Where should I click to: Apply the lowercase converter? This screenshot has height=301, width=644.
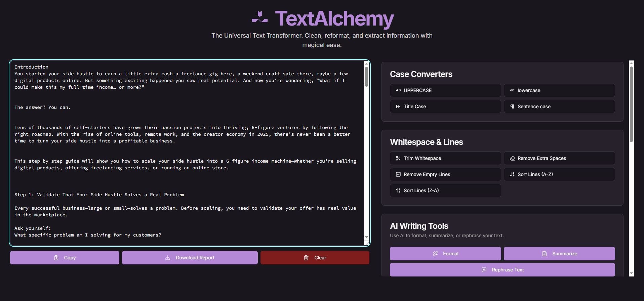point(559,90)
